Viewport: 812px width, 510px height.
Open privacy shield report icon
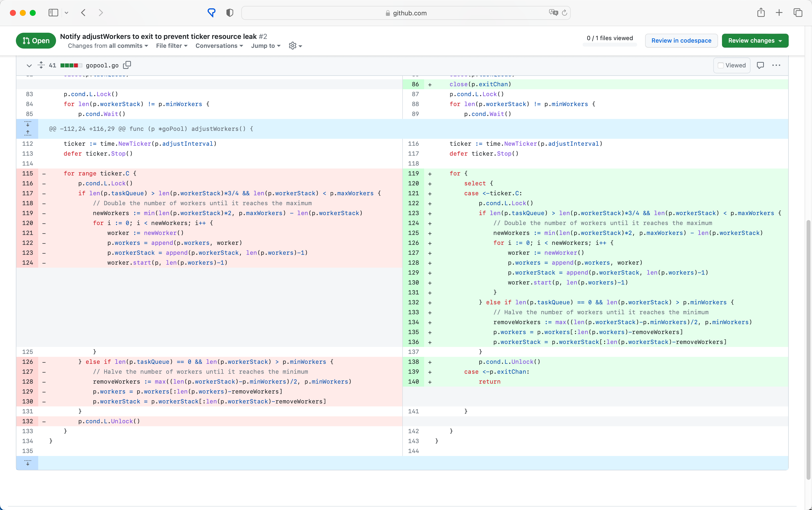click(x=230, y=13)
